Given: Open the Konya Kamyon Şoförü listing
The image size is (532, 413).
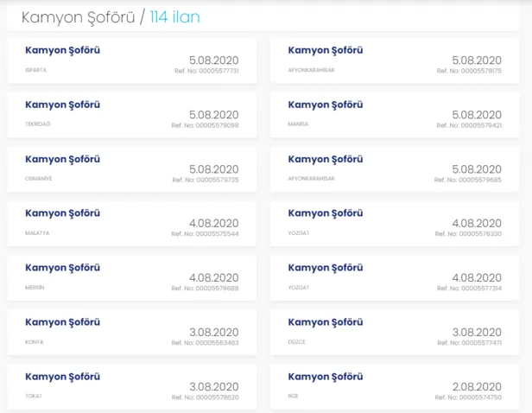Looking at the screenshot, I should (63, 322).
